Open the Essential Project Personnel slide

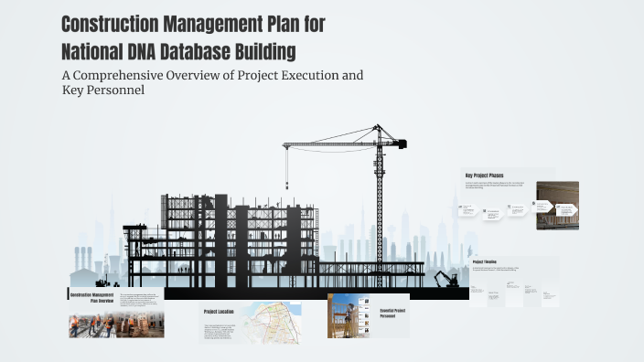[x=369, y=315]
